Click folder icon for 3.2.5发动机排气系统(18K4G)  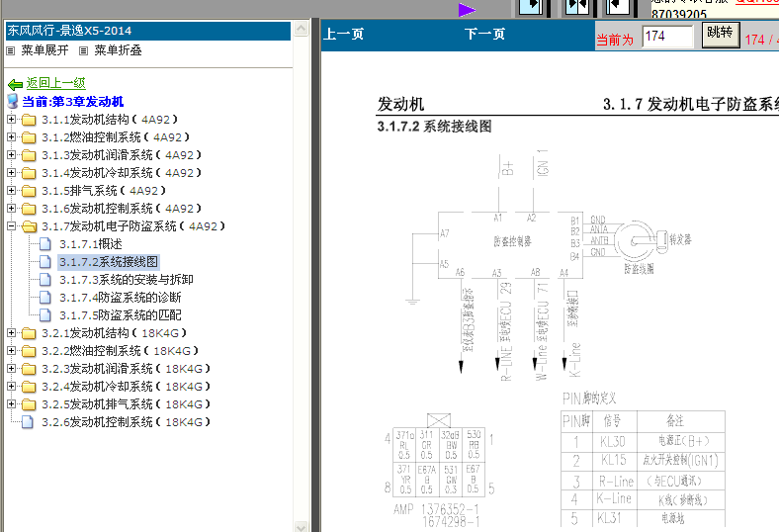[x=29, y=404]
